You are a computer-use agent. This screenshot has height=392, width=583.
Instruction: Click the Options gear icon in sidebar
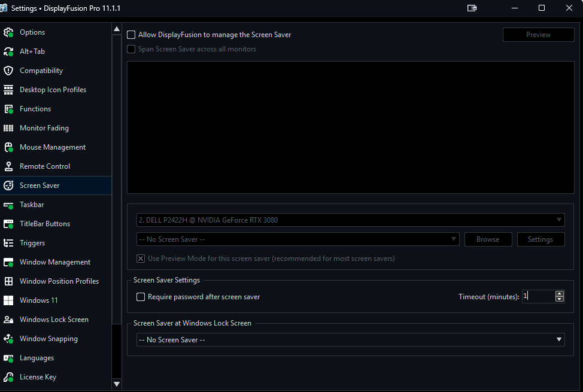pyautogui.click(x=8, y=32)
